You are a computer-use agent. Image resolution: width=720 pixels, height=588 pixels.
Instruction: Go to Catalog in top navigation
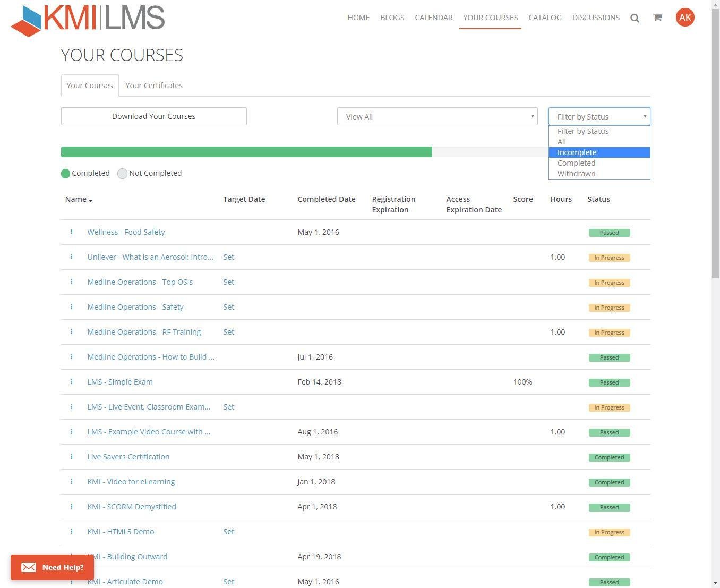(x=545, y=18)
